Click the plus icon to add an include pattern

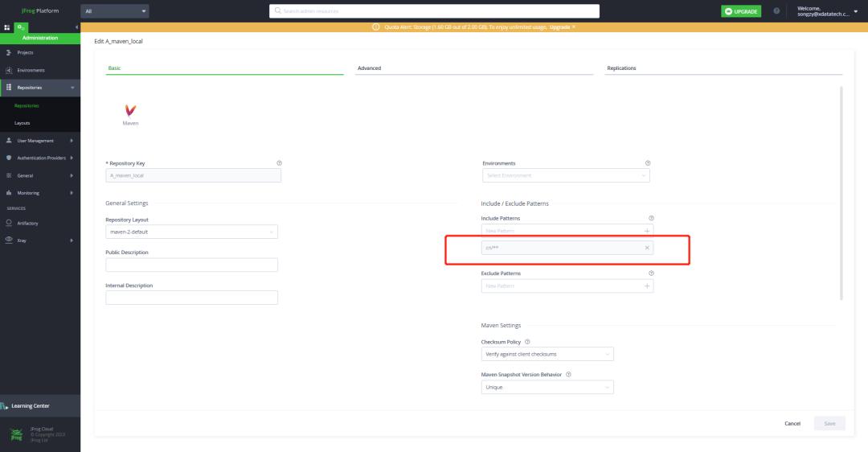[x=647, y=231]
